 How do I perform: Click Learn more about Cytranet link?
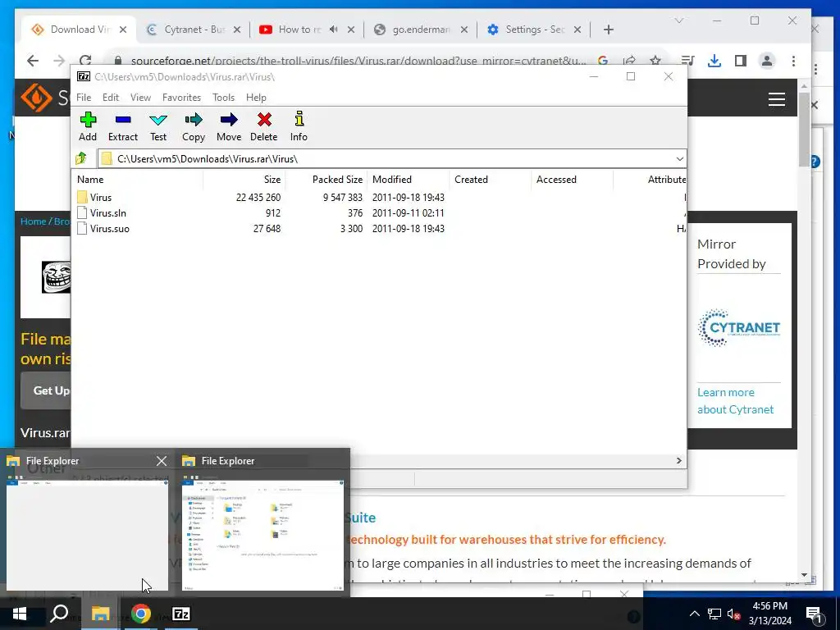coord(735,400)
